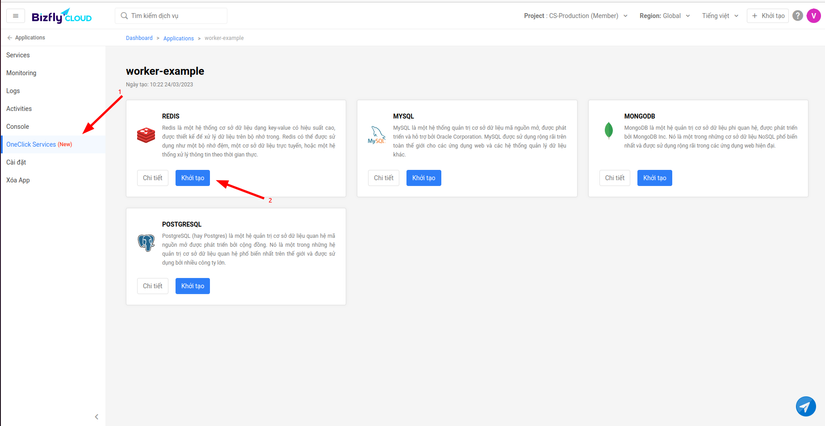Click the Bizfly Cloud logo
This screenshot has height=426, width=825.
click(62, 16)
